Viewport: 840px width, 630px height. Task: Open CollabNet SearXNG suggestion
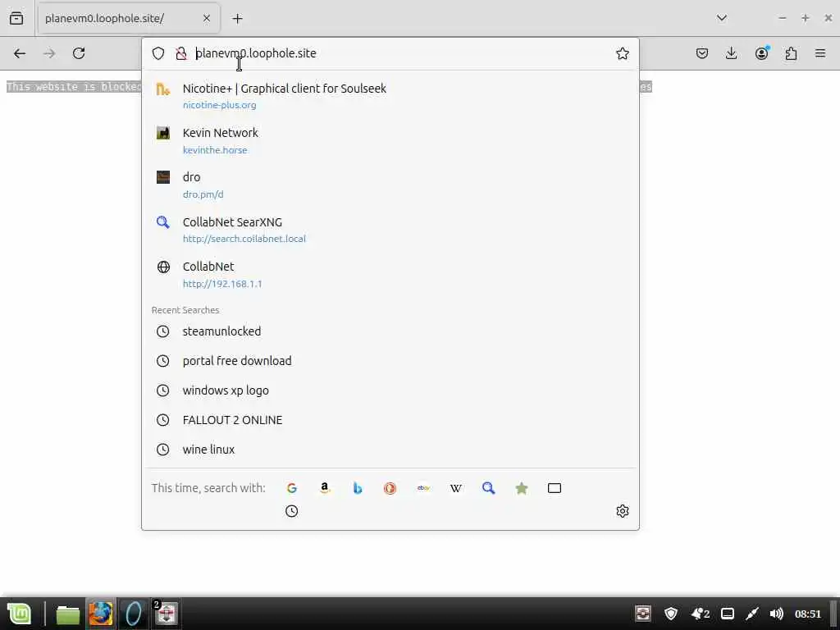pos(390,230)
